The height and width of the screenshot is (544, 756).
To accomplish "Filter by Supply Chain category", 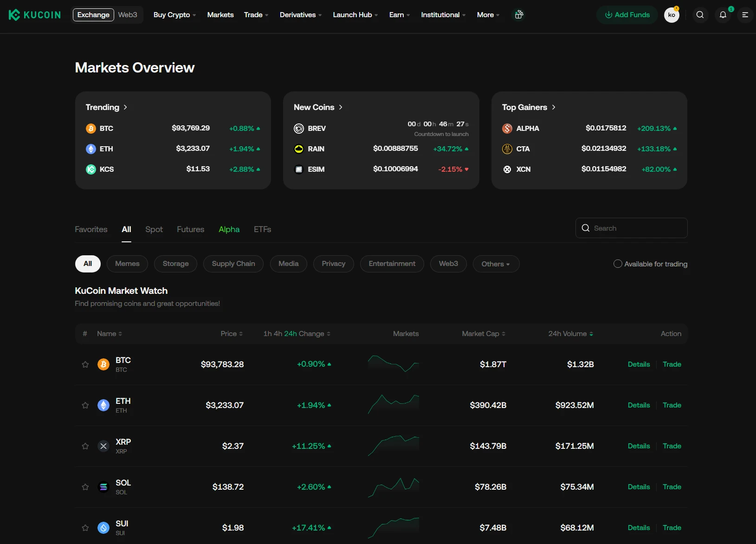I will (x=233, y=264).
